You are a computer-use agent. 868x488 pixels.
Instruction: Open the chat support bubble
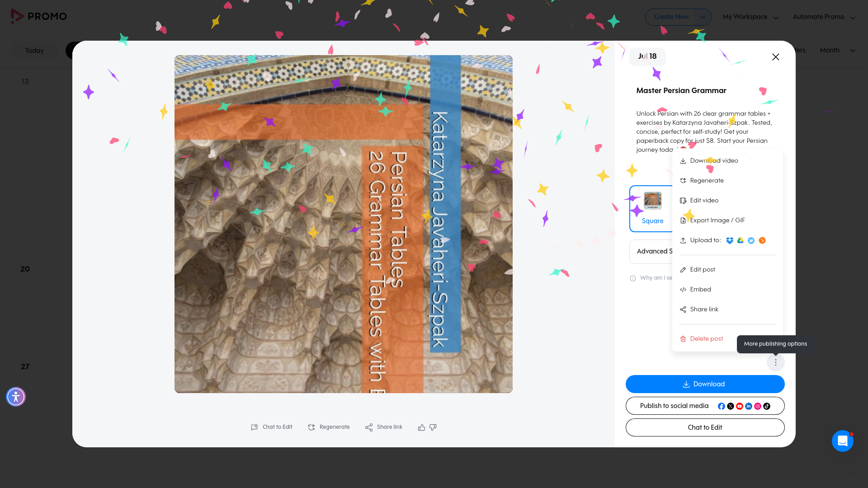coord(843,441)
